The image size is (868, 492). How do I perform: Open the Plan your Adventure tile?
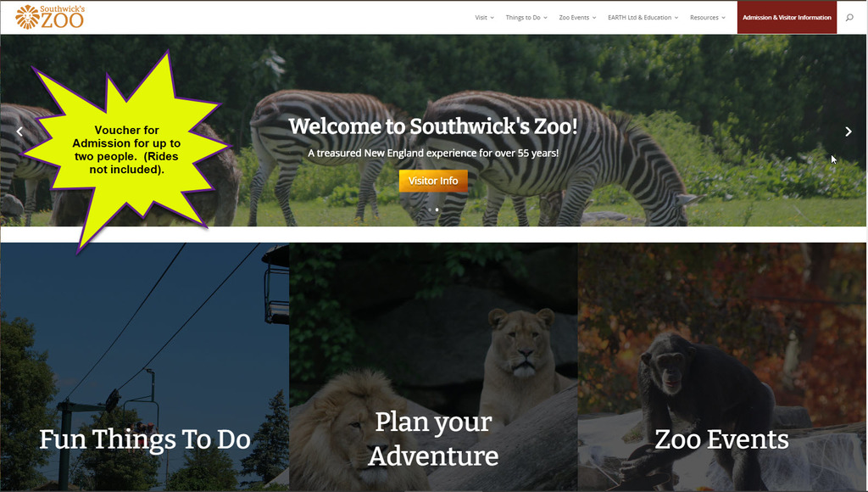tap(433, 366)
